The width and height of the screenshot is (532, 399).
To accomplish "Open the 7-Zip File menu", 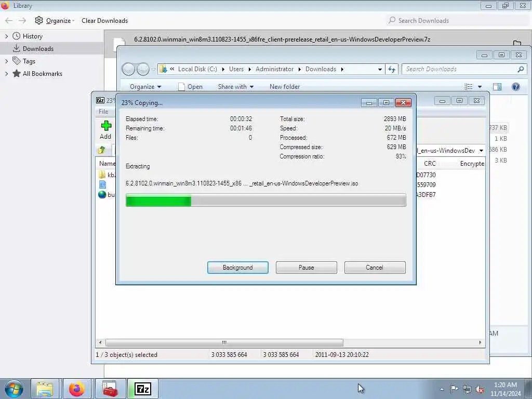I will [103, 112].
